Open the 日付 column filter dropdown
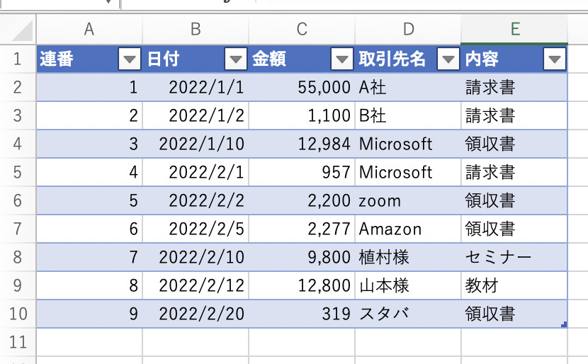588x364 pixels. [x=235, y=60]
